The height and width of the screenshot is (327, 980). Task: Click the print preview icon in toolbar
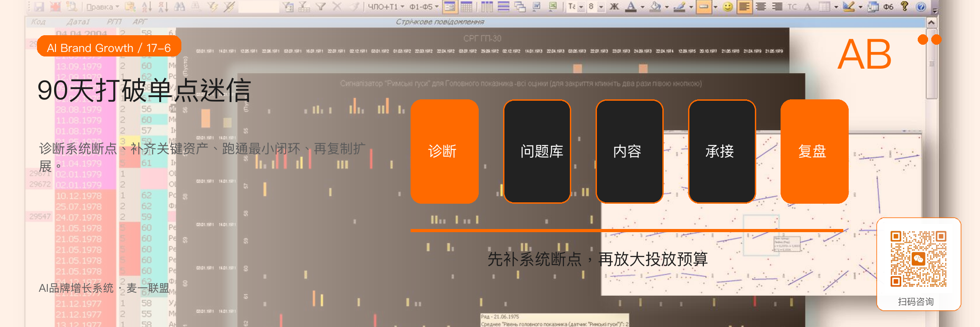point(71,6)
